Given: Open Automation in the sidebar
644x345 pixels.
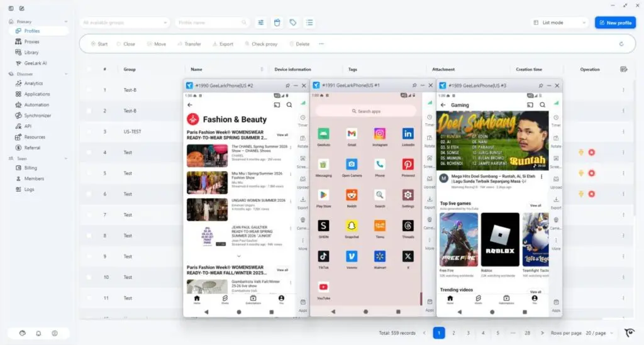Looking at the screenshot, I should [36, 105].
